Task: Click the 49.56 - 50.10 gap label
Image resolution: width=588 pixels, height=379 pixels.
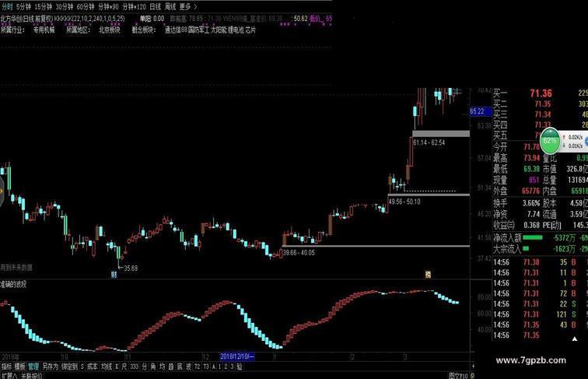Action: pos(404,202)
